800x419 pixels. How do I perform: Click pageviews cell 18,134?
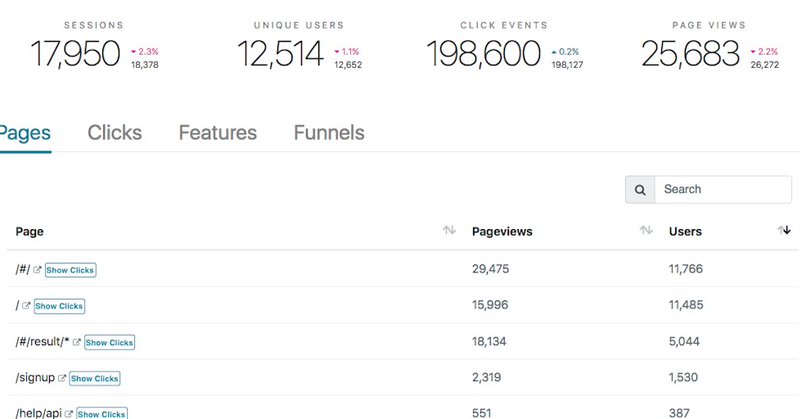489,341
